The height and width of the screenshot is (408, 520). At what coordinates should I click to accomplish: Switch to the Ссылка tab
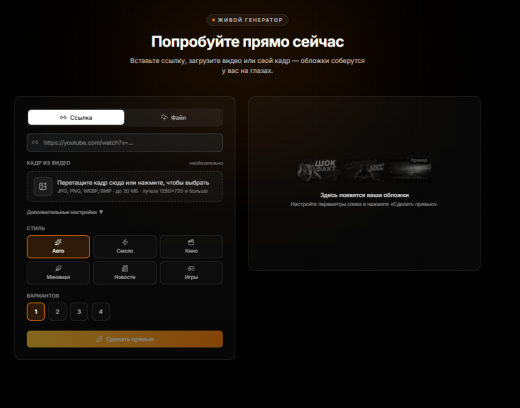pyautogui.click(x=76, y=117)
